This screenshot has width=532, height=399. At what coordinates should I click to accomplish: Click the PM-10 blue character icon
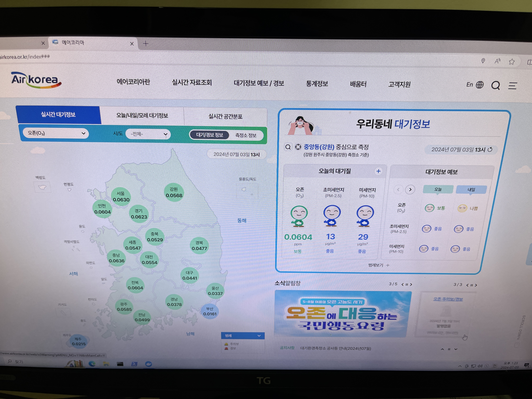[x=365, y=216]
